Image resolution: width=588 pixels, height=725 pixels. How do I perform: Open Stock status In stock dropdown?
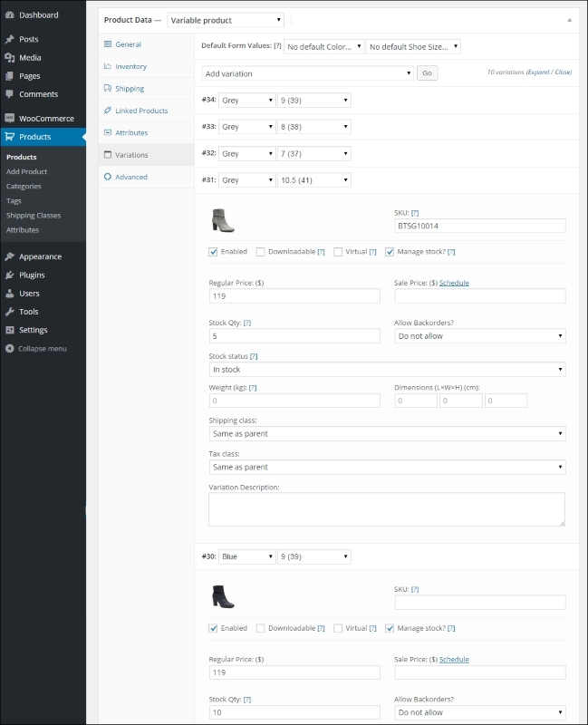[388, 369]
